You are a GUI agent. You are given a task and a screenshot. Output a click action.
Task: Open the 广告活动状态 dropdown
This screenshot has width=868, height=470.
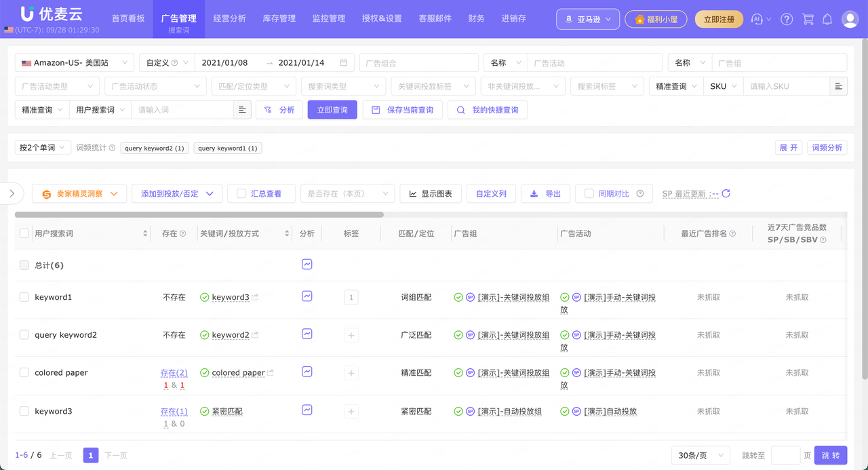(x=155, y=86)
